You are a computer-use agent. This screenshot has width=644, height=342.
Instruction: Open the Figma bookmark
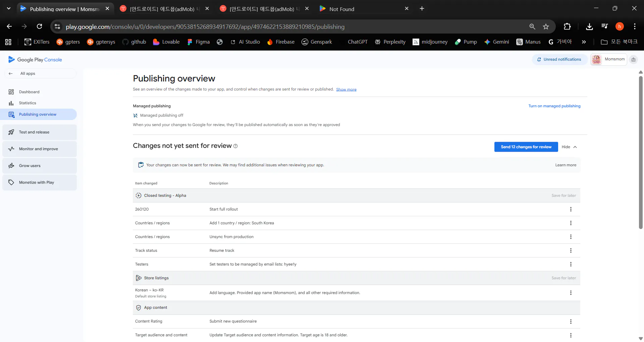(198, 42)
